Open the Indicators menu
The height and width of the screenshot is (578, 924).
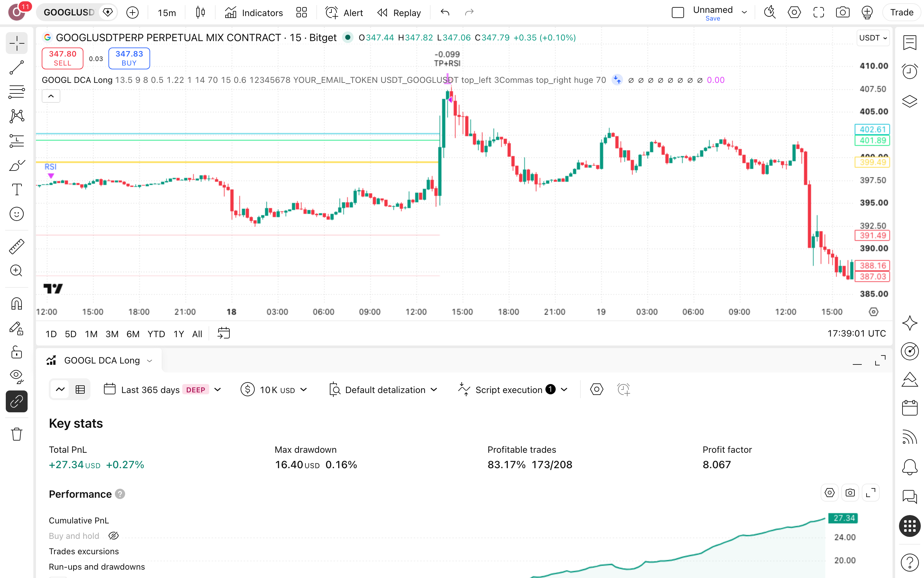point(253,13)
